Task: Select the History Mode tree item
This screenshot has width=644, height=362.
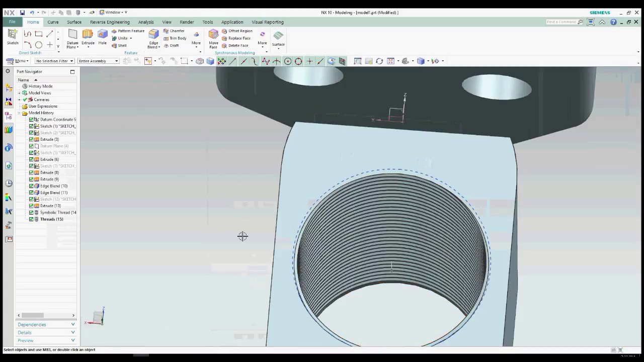Action: click(40, 86)
